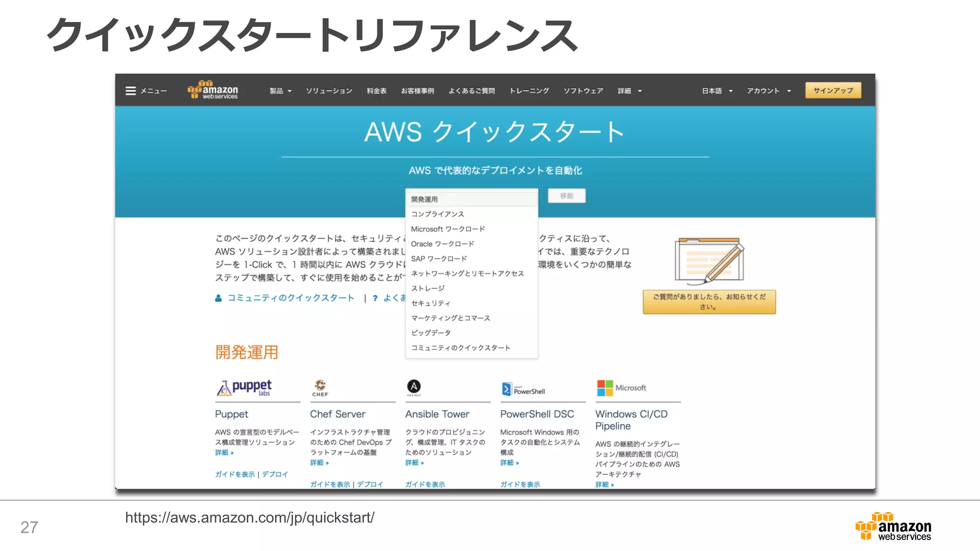
Task: Click ガイドを表示 under PowerShell DSC
Action: pyautogui.click(x=520, y=484)
